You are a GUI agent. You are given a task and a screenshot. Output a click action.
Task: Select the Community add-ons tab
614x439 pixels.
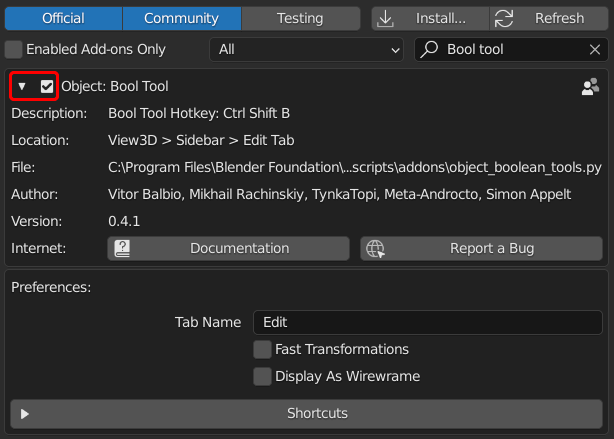point(181,18)
